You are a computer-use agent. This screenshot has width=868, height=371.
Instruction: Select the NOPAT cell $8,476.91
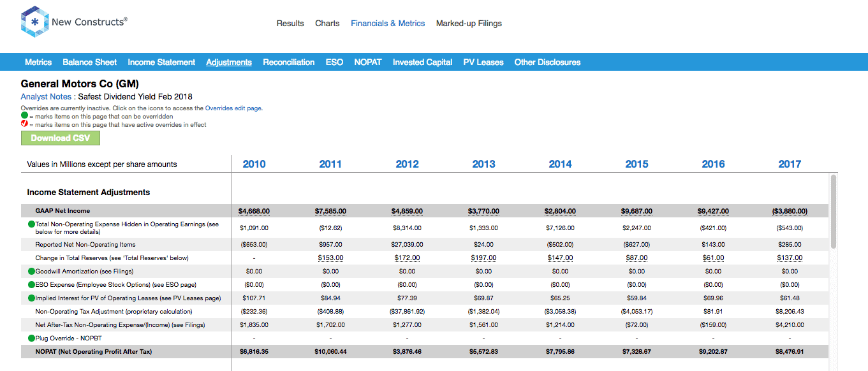click(x=790, y=352)
